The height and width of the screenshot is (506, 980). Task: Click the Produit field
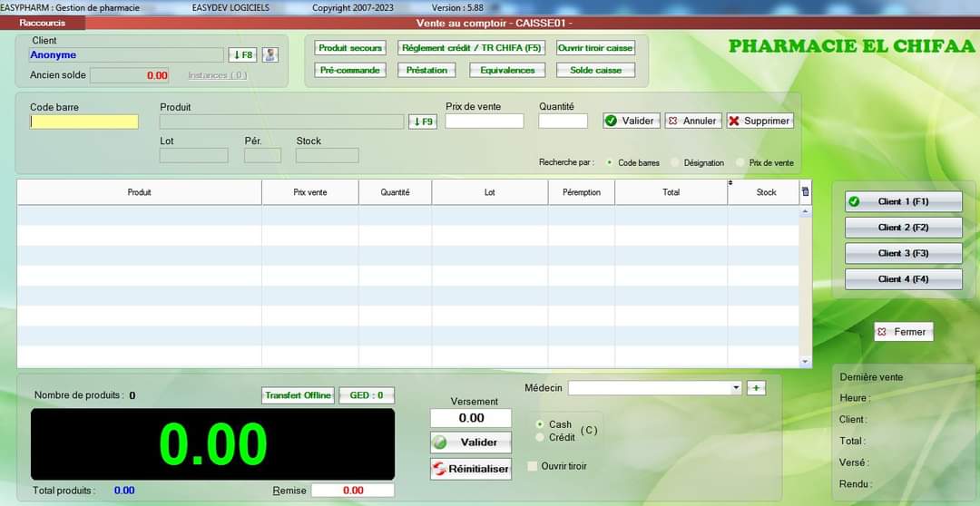point(281,122)
